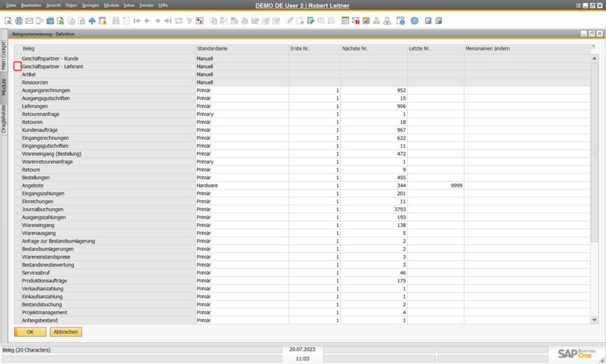Click the expand icon above table scrollbar

(x=593, y=47)
